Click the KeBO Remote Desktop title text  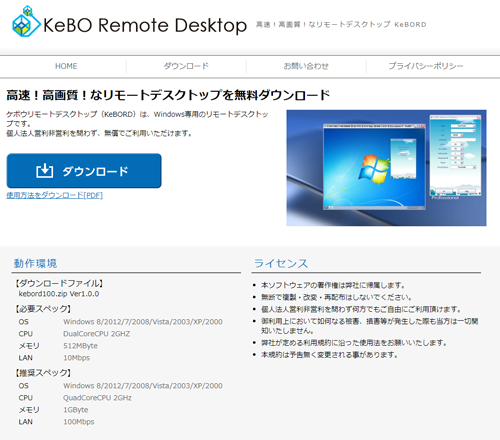(145, 25)
